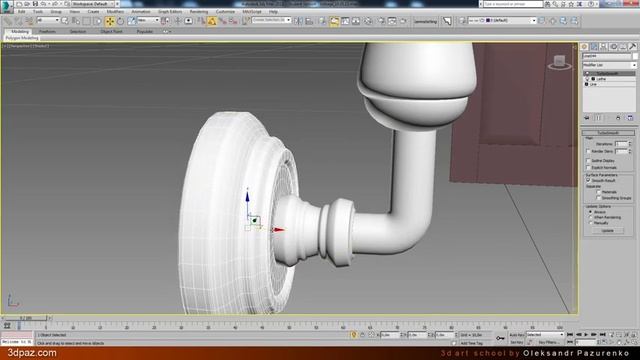Image resolution: width=640 pixels, height=360 pixels.
Task: Click the Save file icon in quick access bar
Action: tap(35, 4)
